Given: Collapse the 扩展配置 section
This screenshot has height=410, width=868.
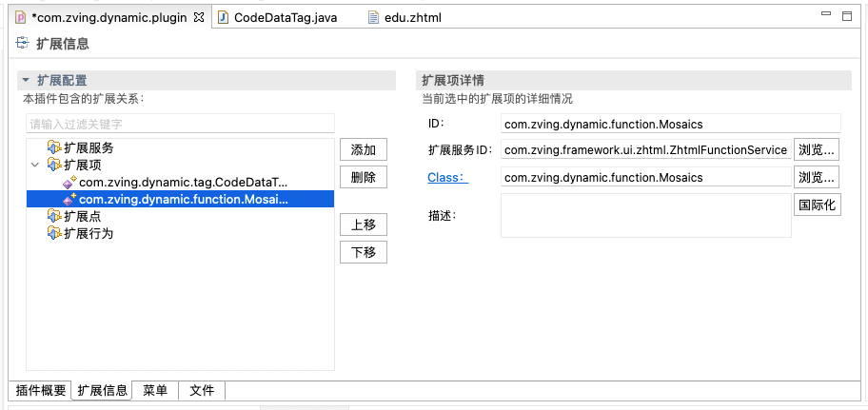Looking at the screenshot, I should (x=26, y=81).
